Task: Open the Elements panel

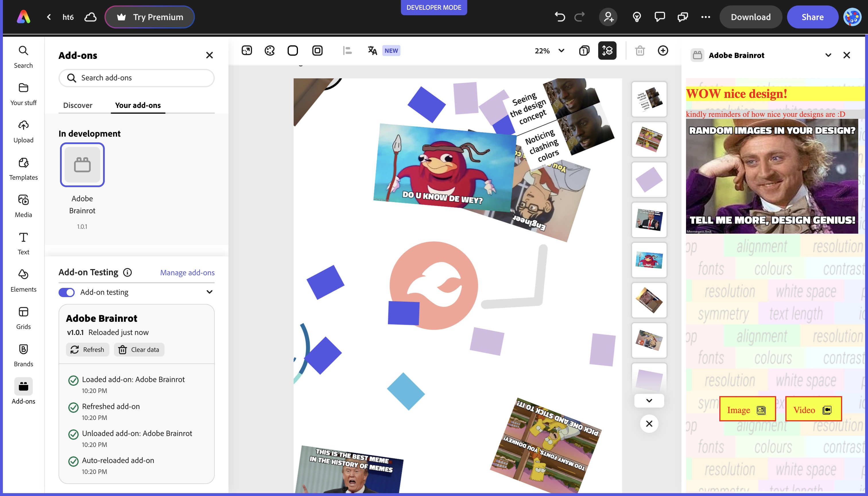Action: coord(23,280)
